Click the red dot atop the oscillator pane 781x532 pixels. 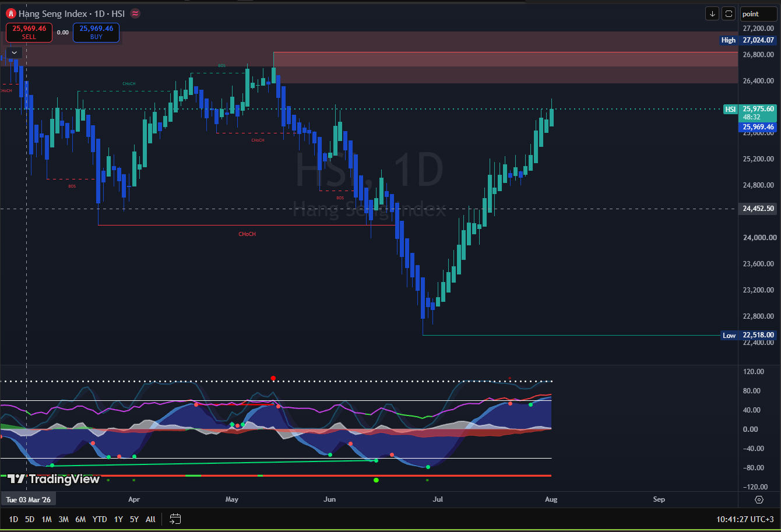click(x=273, y=379)
